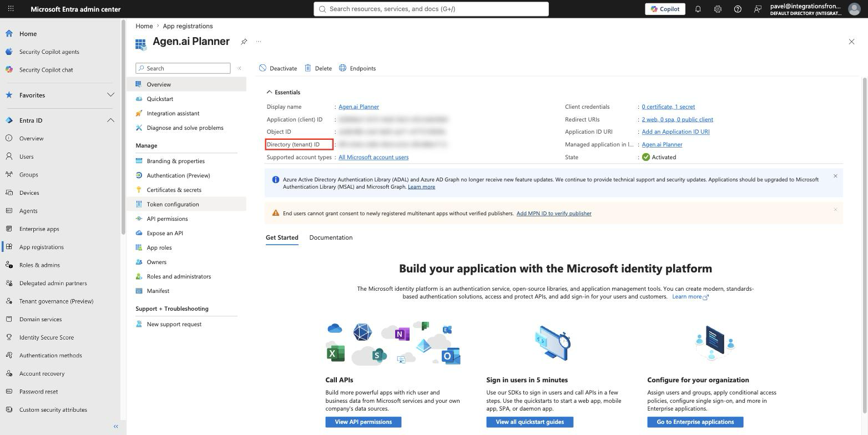Focus the resource menu Search field
Screen dimensions: 868x435
[183, 68]
